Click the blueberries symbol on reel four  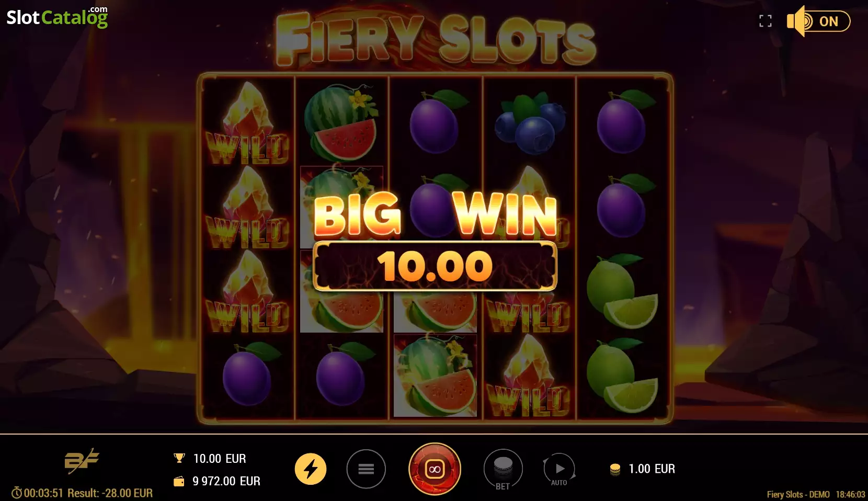pos(530,123)
